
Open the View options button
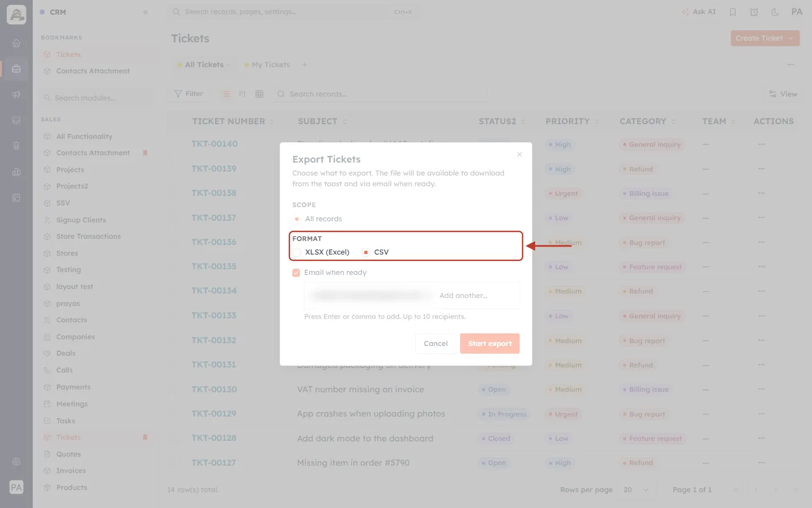[783, 94]
